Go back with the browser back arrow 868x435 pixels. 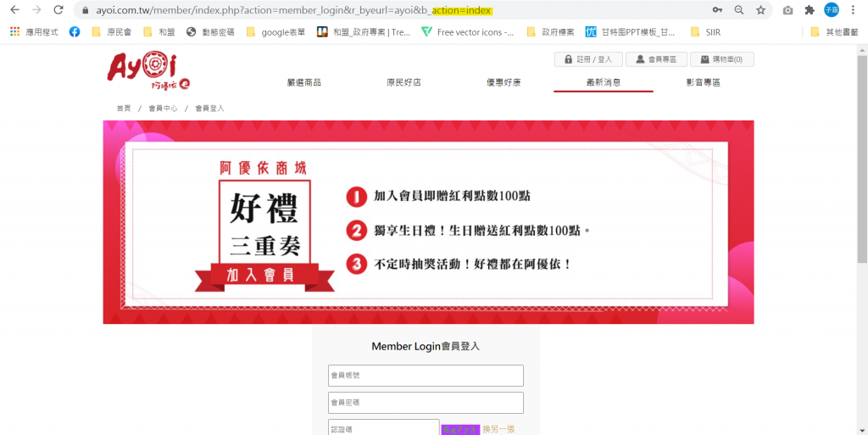[15, 10]
